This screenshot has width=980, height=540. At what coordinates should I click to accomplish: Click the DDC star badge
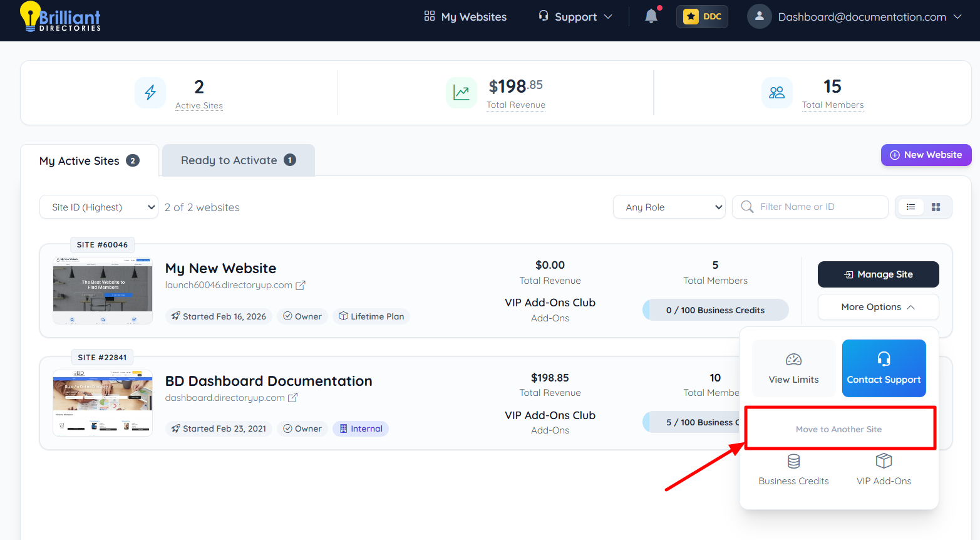pos(702,16)
